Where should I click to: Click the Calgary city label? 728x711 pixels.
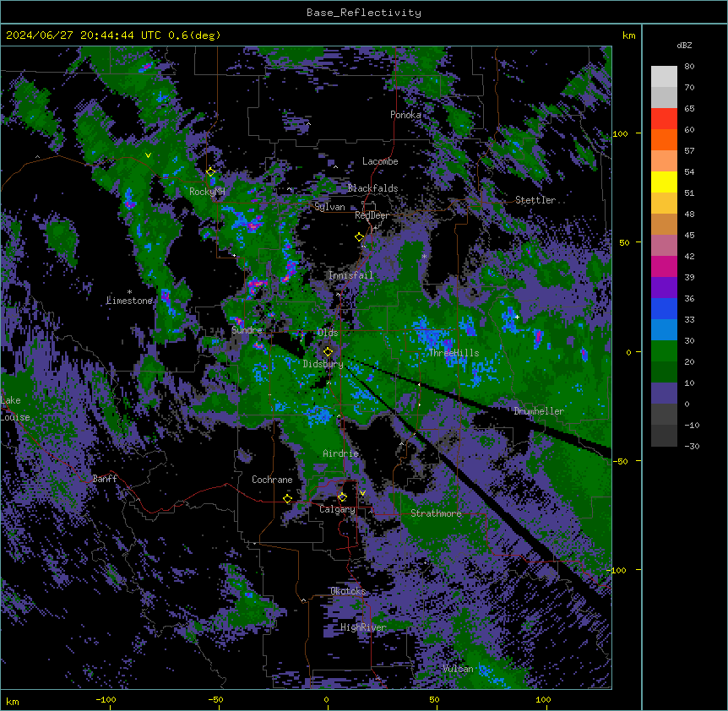338,509
